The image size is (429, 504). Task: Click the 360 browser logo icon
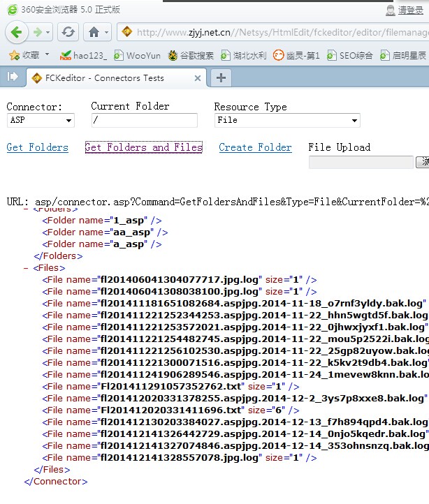13,10
